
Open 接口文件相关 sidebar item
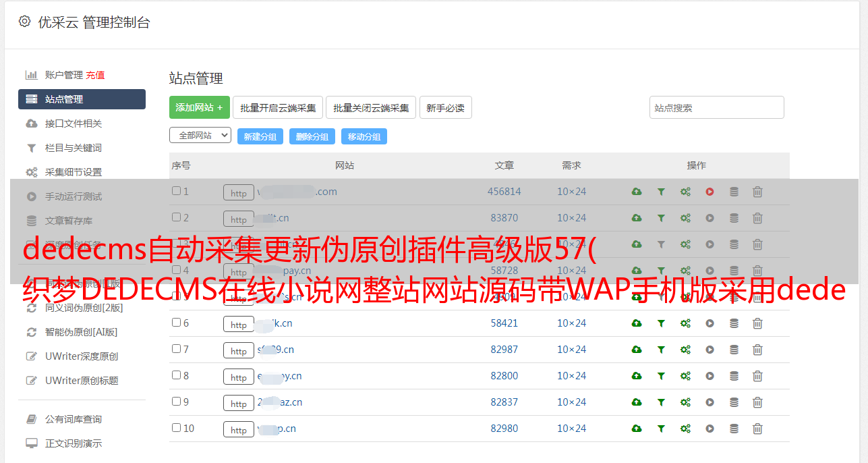coord(74,124)
